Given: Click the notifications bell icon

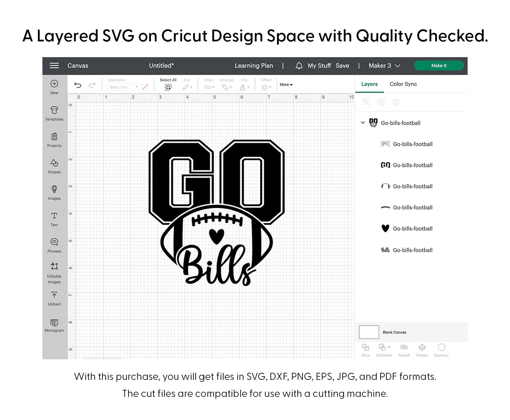Looking at the screenshot, I should [299, 66].
